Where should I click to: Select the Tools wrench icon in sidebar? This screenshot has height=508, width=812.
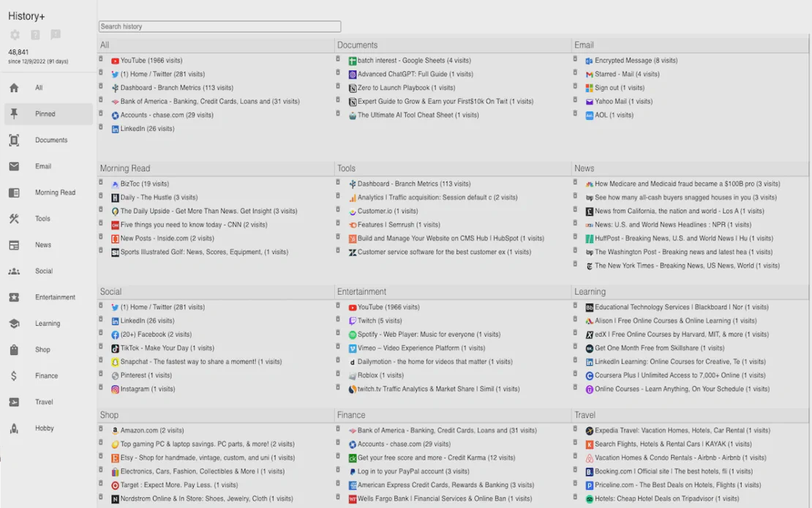pyautogui.click(x=14, y=219)
